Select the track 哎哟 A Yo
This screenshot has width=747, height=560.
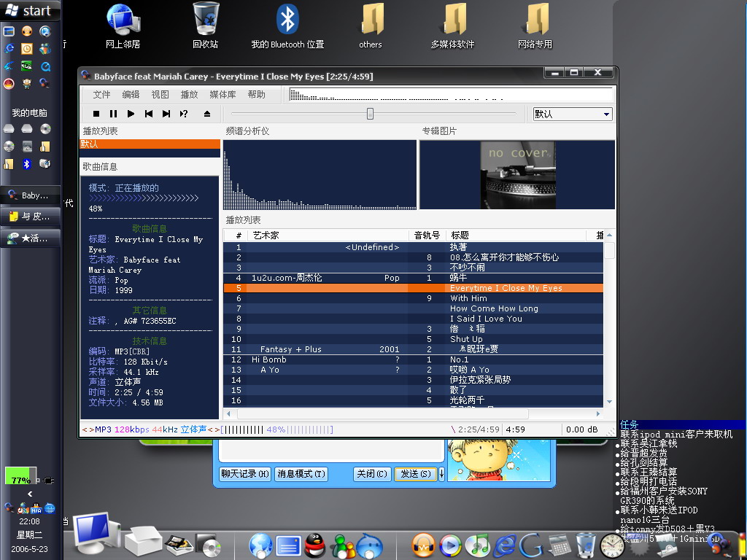413,370
